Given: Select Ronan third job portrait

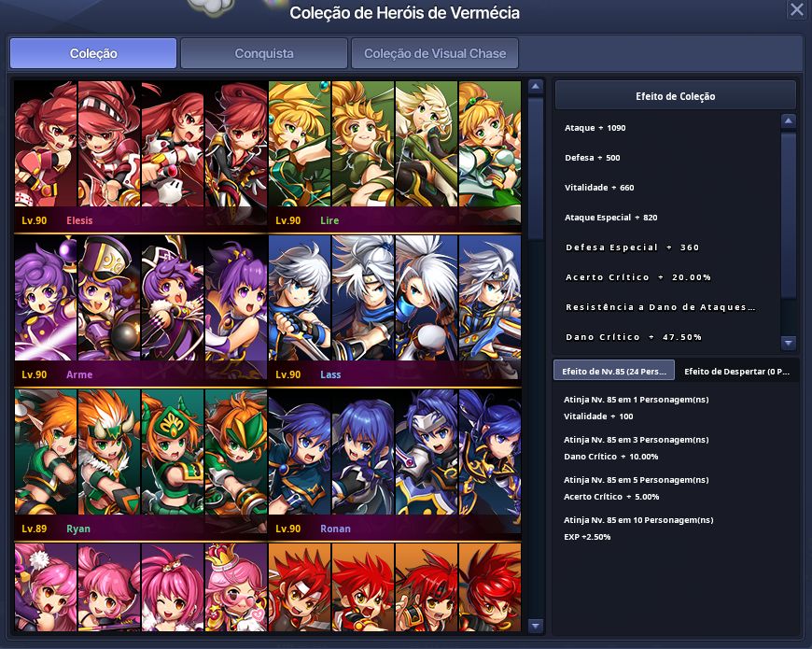Looking at the screenshot, I should (x=427, y=452).
